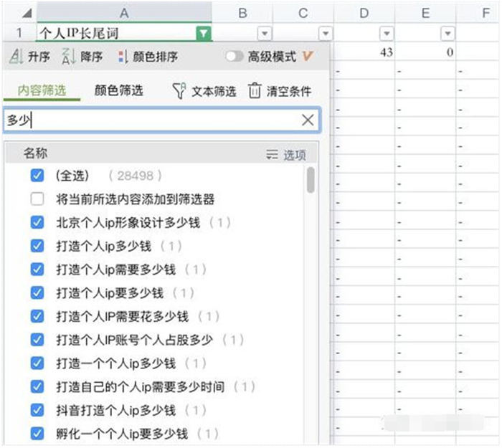The height and width of the screenshot is (448, 502).
Task: Click the 28498 count label
Action: (x=135, y=176)
